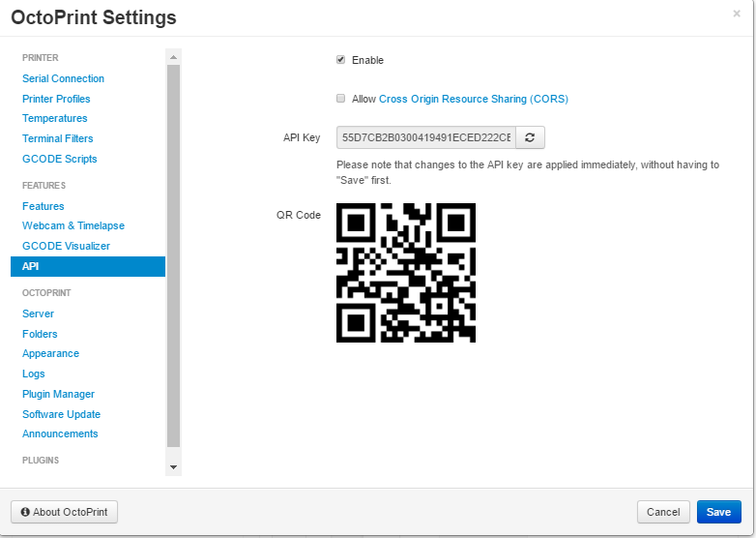Click sidebar scrollbar up arrow
The height and width of the screenshot is (538, 756).
pos(174,57)
